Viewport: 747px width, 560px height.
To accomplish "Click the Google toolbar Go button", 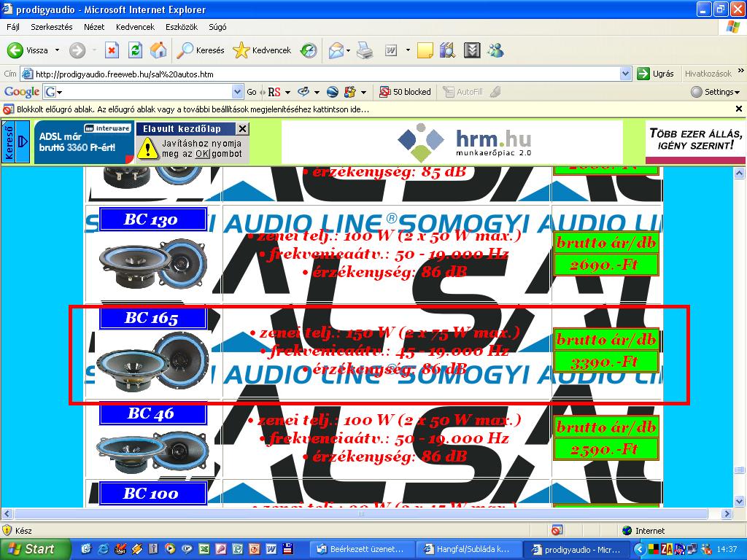I will pyautogui.click(x=252, y=92).
